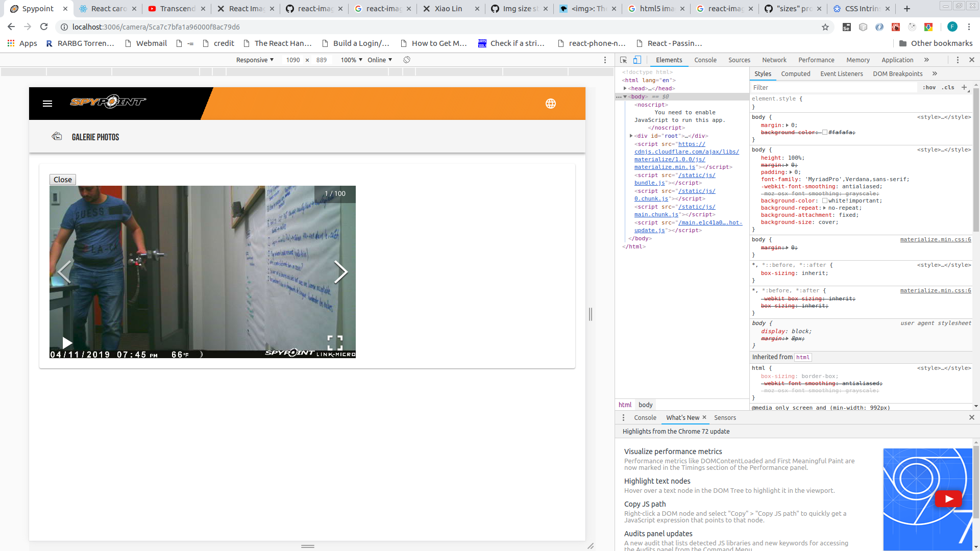The width and height of the screenshot is (980, 551).
Task: Open the Spypoint hamburger menu
Action: (x=47, y=103)
